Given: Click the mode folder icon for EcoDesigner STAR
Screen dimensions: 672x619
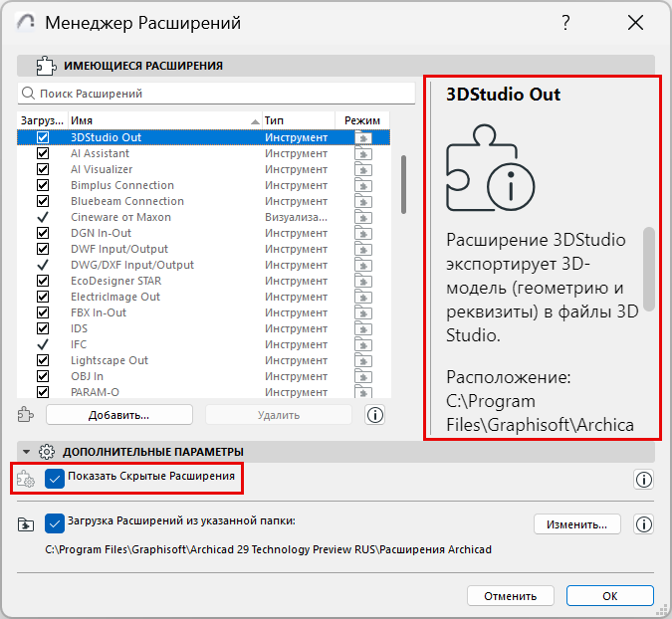Looking at the screenshot, I should [x=363, y=281].
